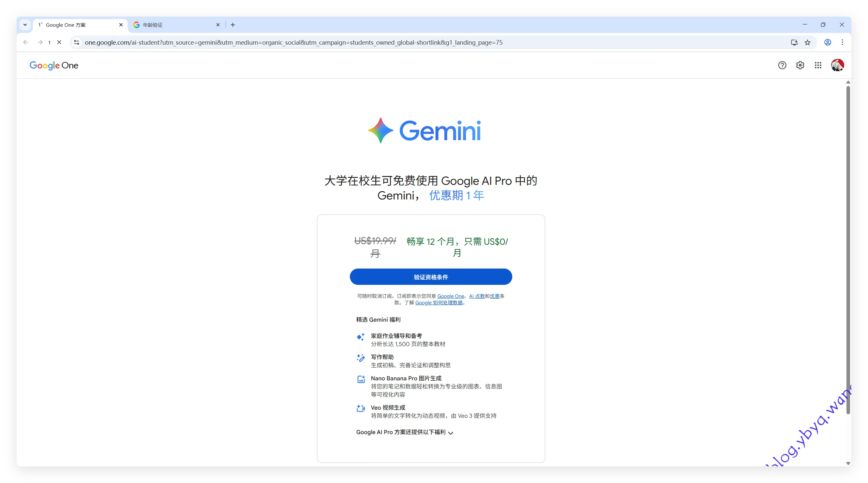This screenshot has height=483, width=868.
Task: Open the AI 点数 terms link
Action: click(x=476, y=296)
